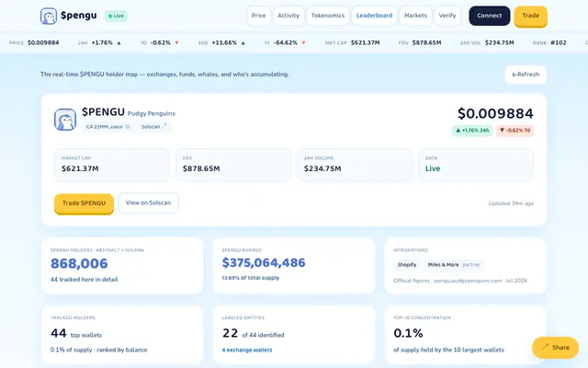Click '22 of 44 identified' labeled entities text

(254, 333)
